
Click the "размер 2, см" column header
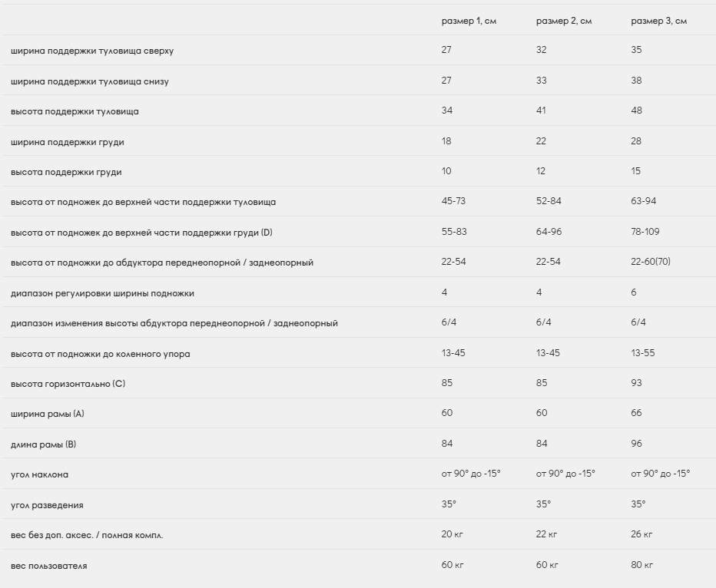564,21
